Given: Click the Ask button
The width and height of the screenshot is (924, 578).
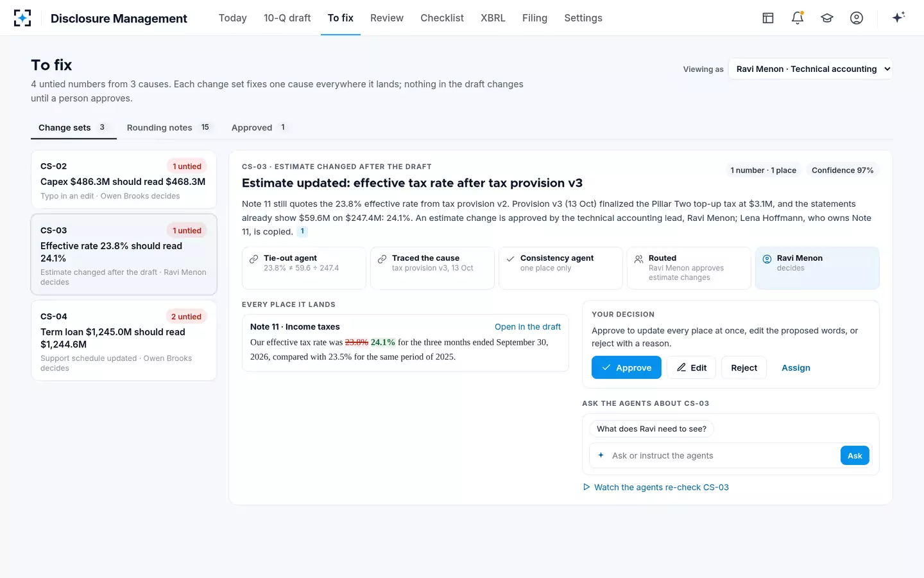Looking at the screenshot, I should tap(855, 455).
